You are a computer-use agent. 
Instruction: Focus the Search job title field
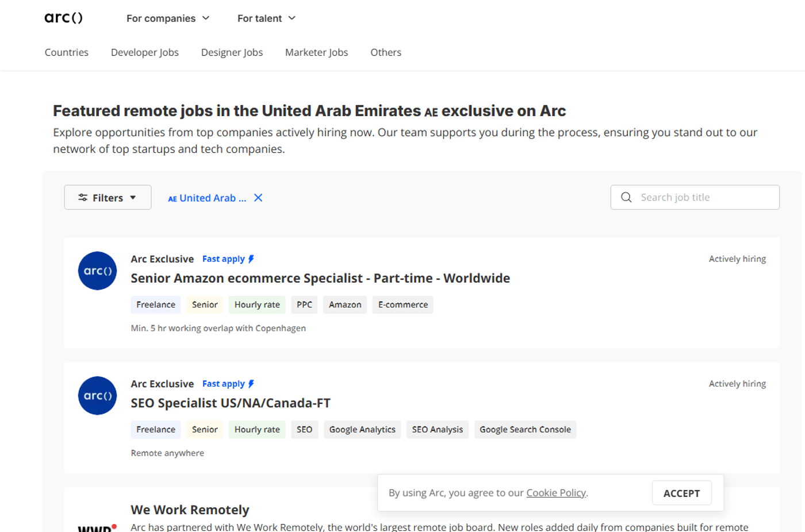[695, 197]
